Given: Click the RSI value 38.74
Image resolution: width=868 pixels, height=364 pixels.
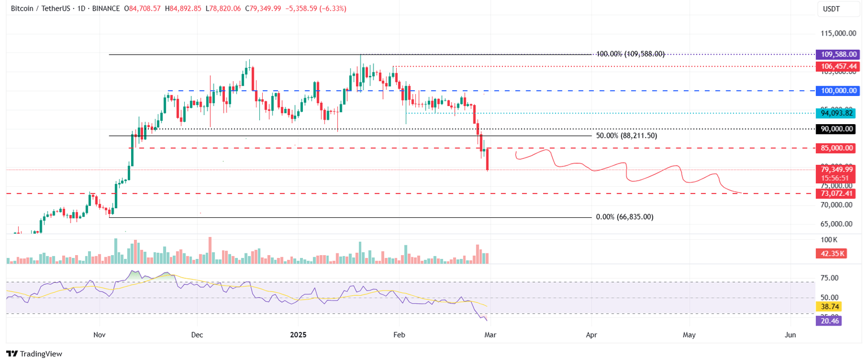Looking at the screenshot, I should [x=828, y=306].
